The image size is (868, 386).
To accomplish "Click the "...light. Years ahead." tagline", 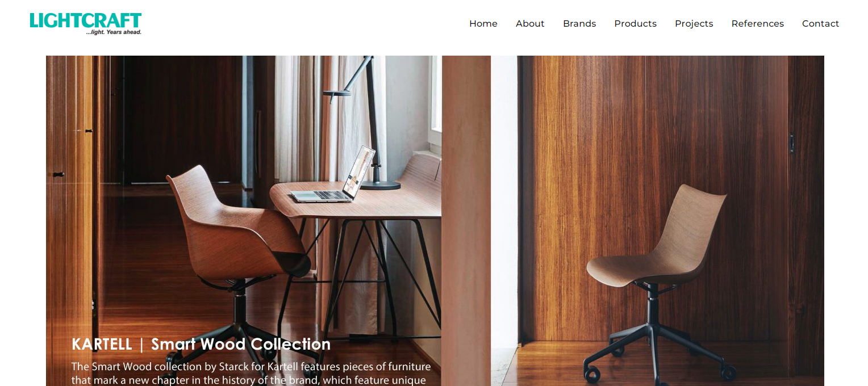I will [114, 32].
